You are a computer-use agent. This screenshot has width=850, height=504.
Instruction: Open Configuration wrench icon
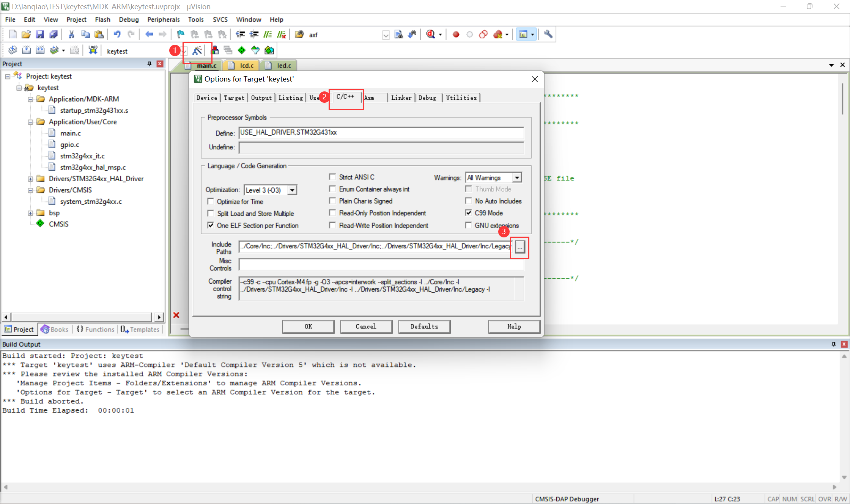tap(548, 35)
